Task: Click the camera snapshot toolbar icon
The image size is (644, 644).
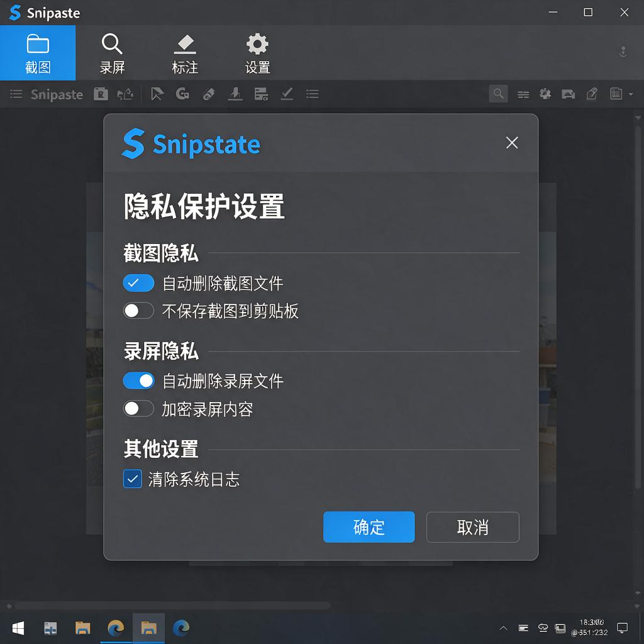Action: point(101,94)
